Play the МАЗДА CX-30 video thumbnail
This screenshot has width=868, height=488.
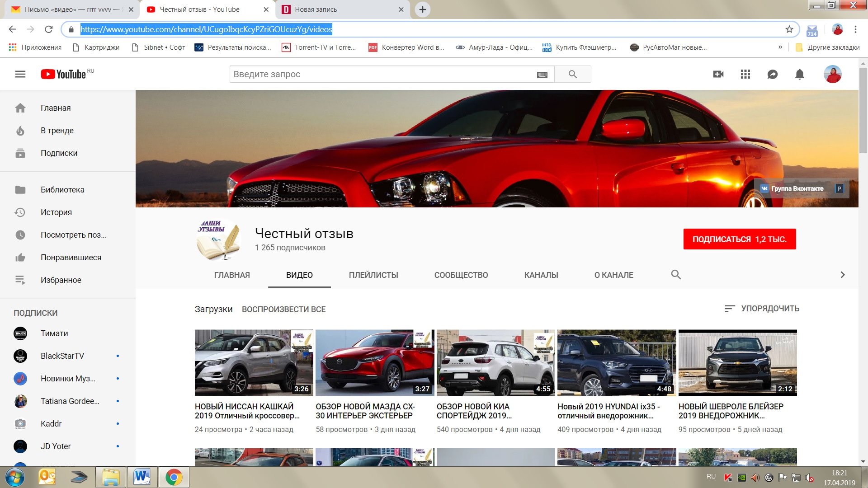click(x=375, y=363)
